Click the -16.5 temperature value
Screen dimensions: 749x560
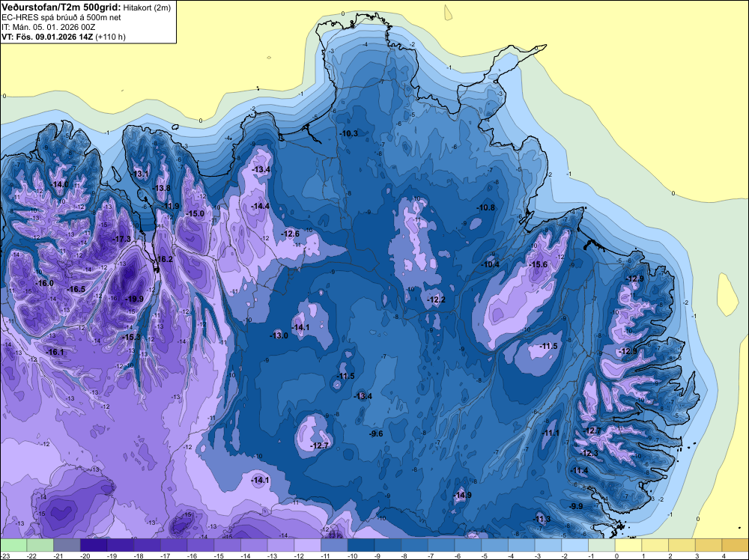point(76,289)
